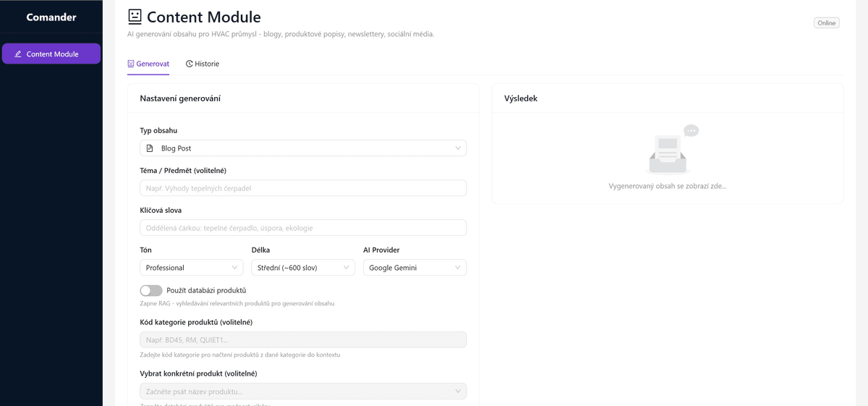Click the empty inbox illustration in Výsledek
Viewport: 868px width, 406px height.
pos(668,151)
